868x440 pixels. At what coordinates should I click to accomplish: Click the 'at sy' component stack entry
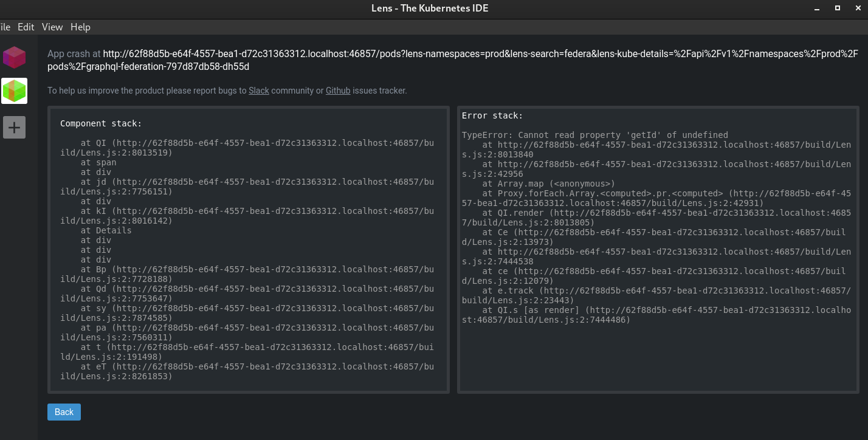[247, 313]
